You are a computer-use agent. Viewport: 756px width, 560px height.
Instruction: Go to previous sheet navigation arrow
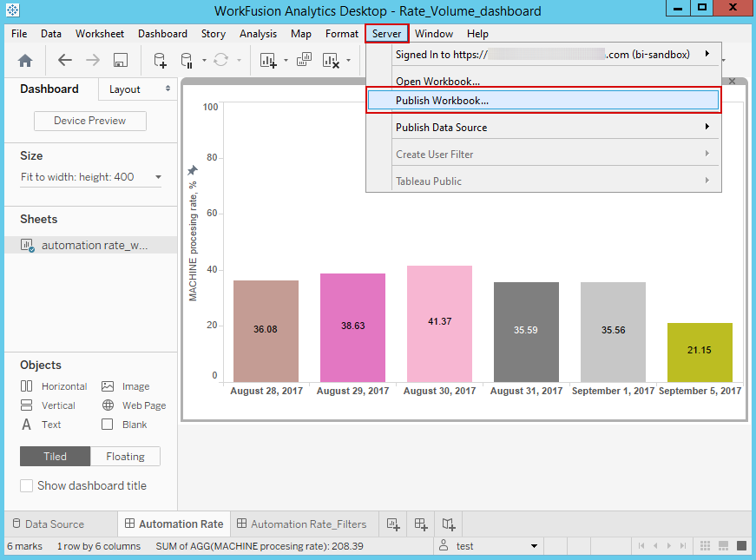(x=654, y=545)
